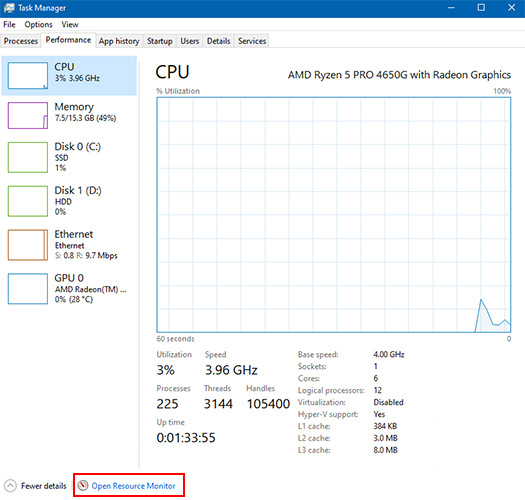The image size is (525, 500).
Task: Click the 105400 handles value
Action: point(268,404)
